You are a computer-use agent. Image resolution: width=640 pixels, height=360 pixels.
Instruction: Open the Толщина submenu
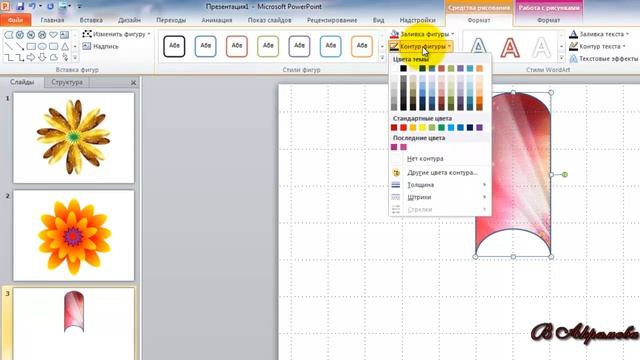click(440, 185)
